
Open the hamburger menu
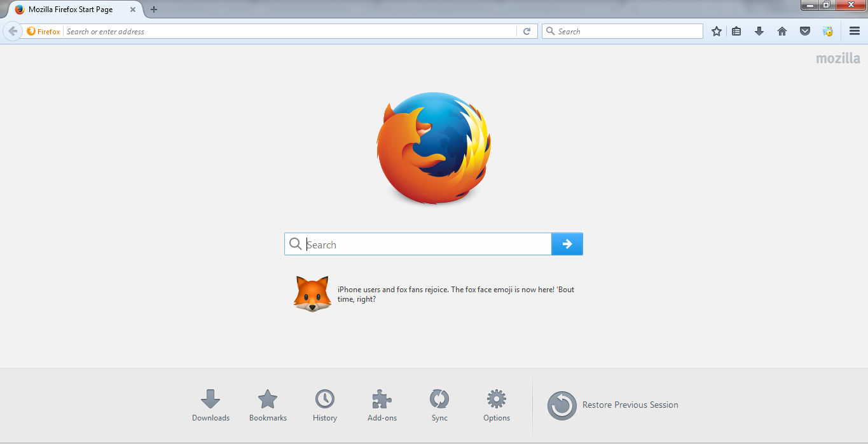coord(854,30)
